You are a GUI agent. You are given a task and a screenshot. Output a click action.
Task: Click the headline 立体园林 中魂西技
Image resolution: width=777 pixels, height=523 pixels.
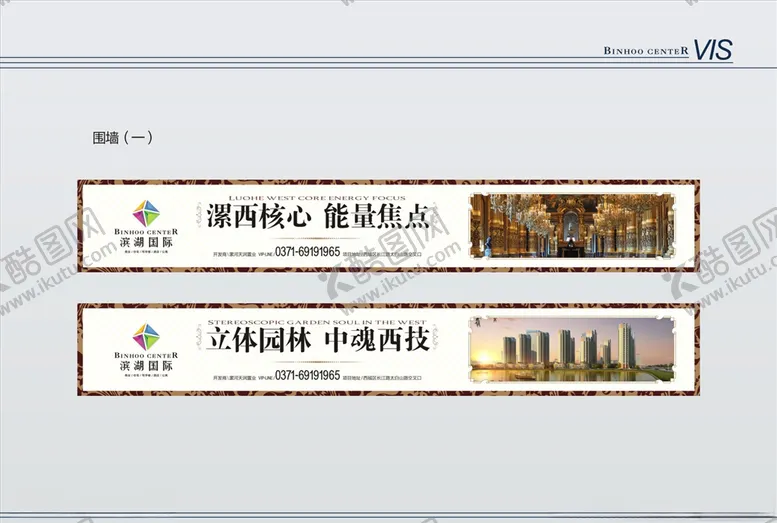tap(317, 340)
